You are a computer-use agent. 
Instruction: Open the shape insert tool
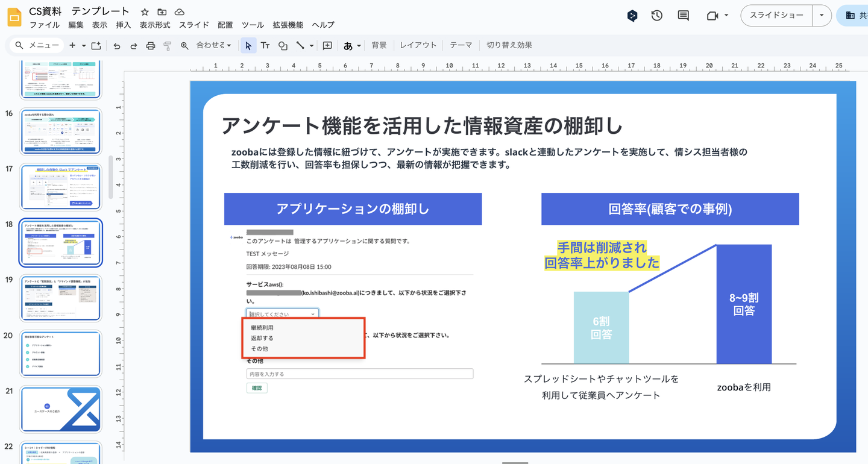click(x=283, y=45)
